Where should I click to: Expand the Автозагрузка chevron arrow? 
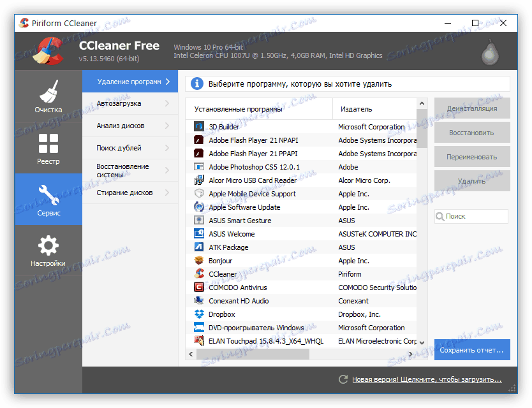point(167,103)
